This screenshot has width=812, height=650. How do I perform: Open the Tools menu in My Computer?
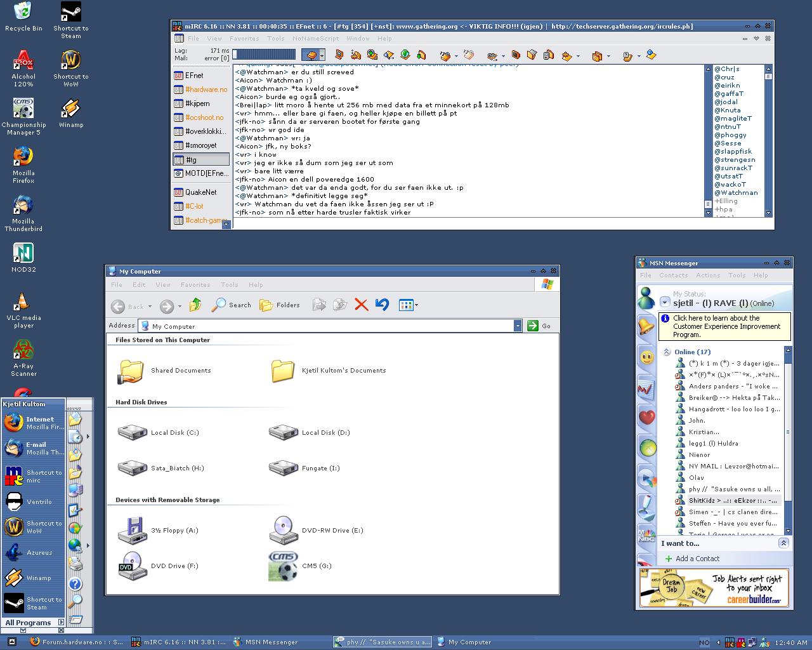click(x=229, y=285)
